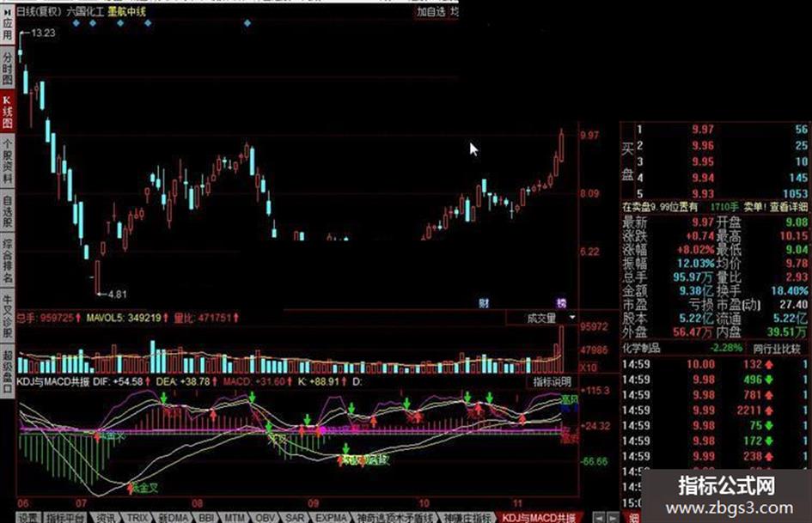Click the 总手 95.97万 value
This screenshot has width=812, height=523.
tap(693, 277)
